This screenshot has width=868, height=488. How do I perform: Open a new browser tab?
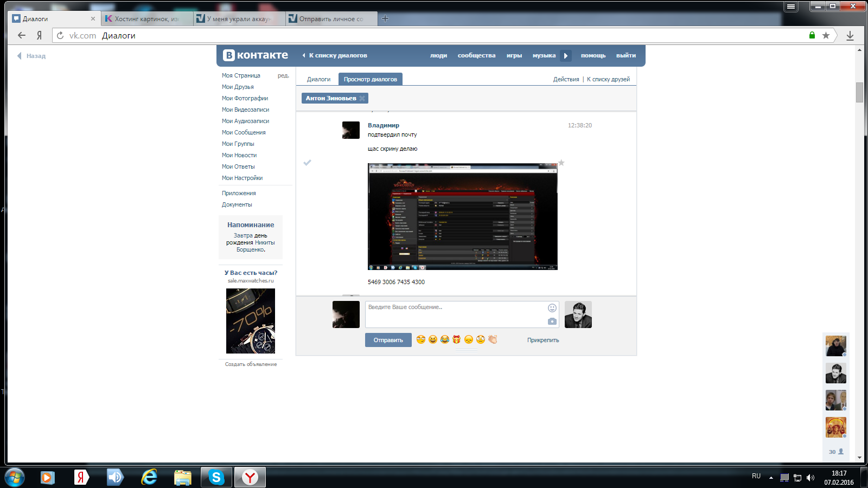[385, 18]
